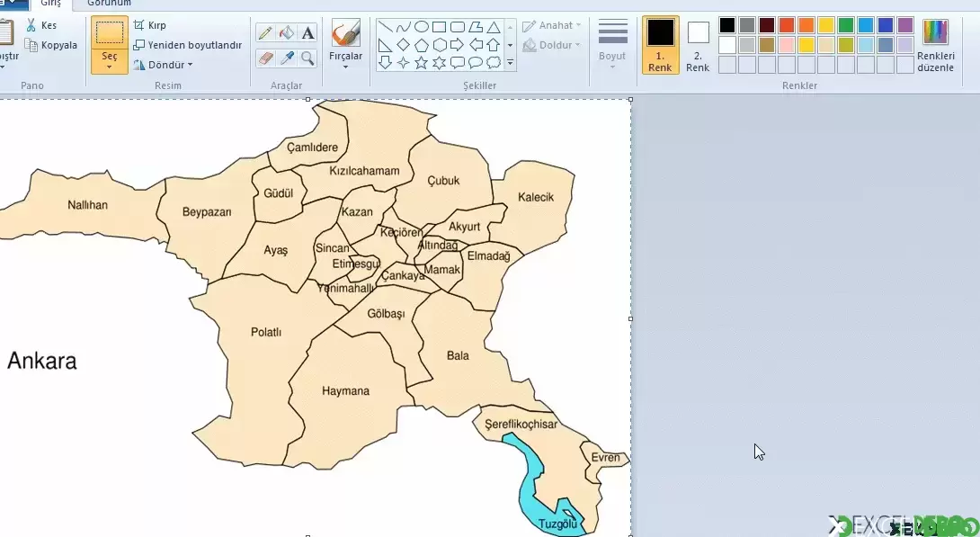Pick the dark red color swatch
This screenshot has height=537, width=980.
pyautogui.click(x=767, y=25)
